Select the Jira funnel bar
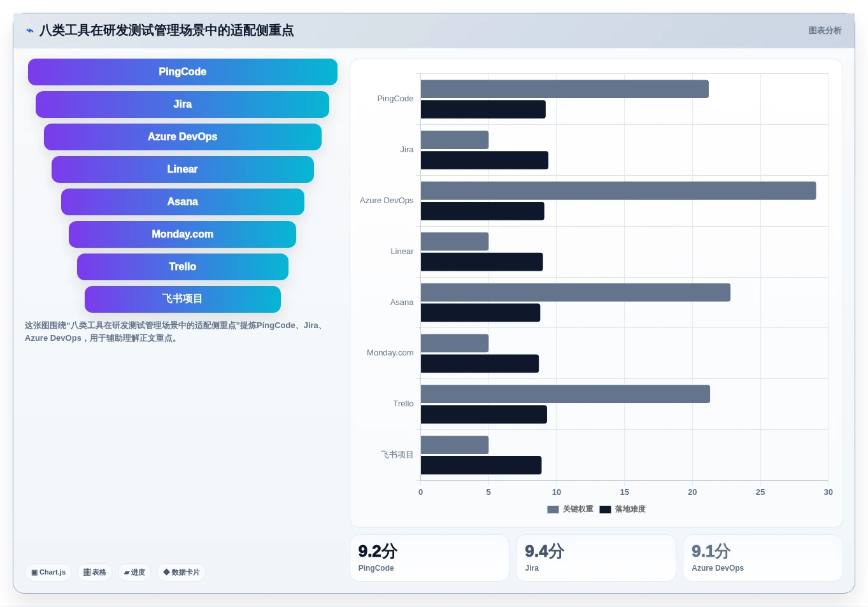The height and width of the screenshot is (607, 868). coord(183,104)
